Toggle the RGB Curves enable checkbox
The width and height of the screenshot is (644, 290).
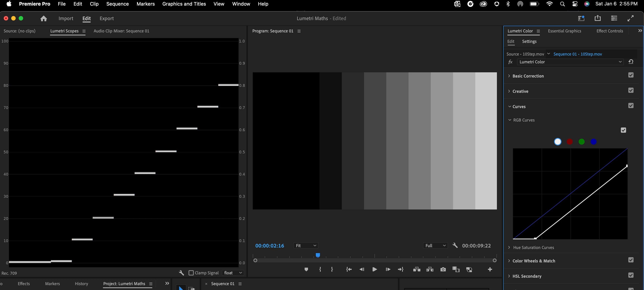(623, 130)
